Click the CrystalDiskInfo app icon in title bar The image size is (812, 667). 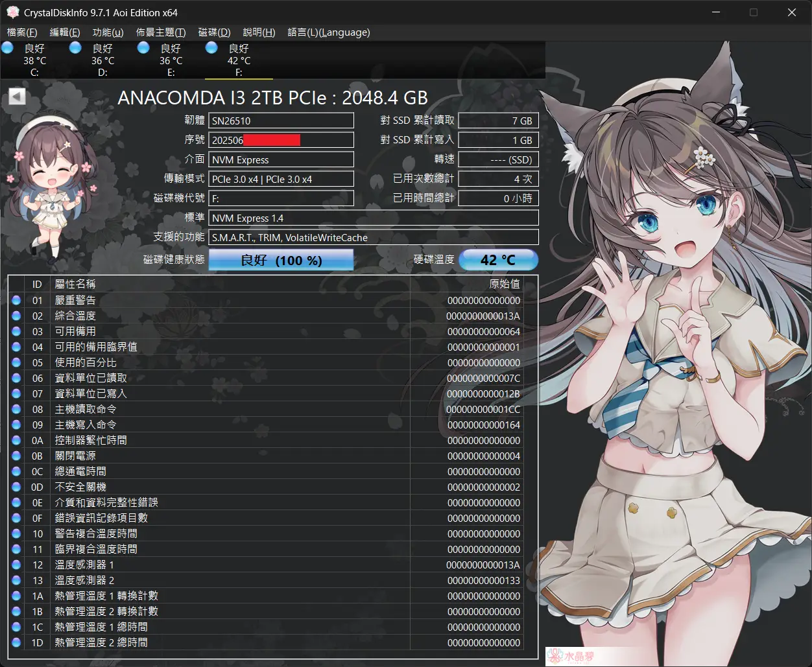point(12,12)
